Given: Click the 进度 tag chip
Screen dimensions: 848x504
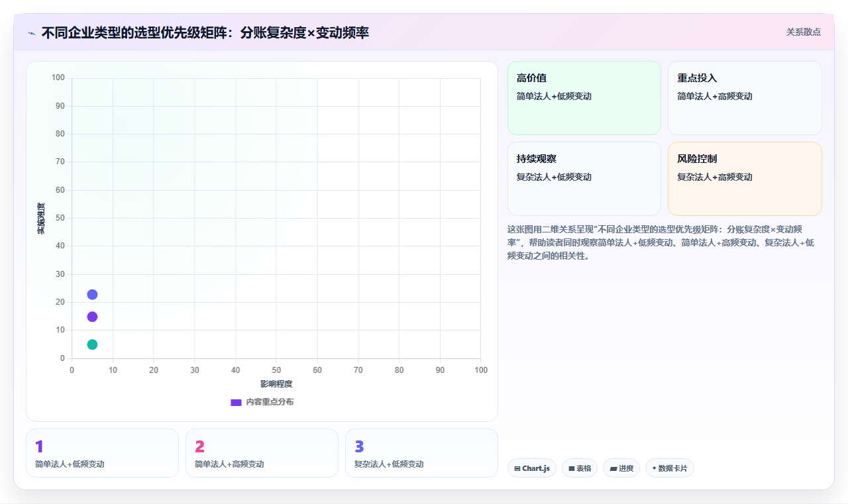Looking at the screenshot, I should (x=621, y=468).
